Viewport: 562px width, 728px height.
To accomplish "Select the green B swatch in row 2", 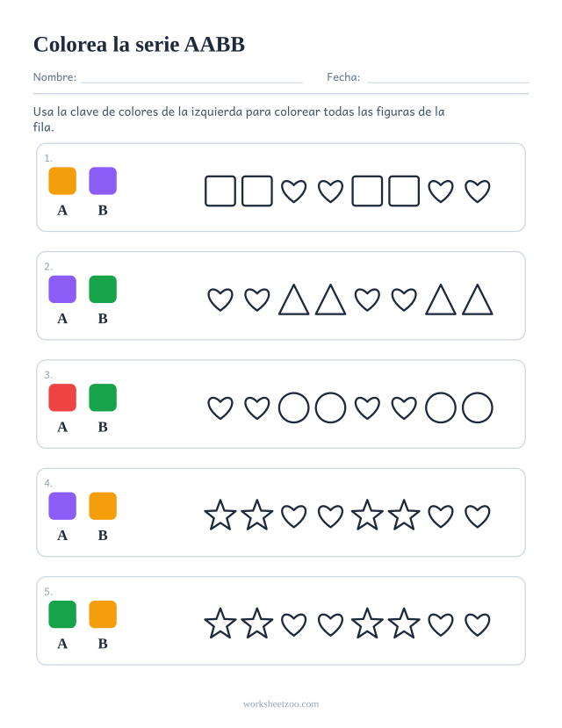I will tap(103, 289).
